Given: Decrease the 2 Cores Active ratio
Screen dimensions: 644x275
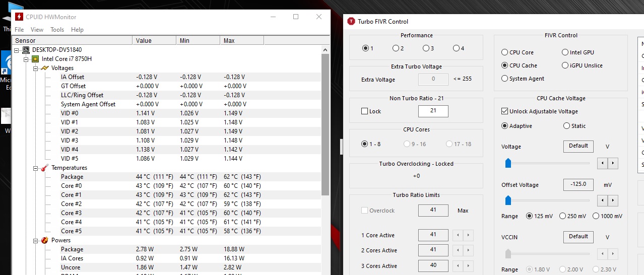Looking at the screenshot, I should (458, 250).
